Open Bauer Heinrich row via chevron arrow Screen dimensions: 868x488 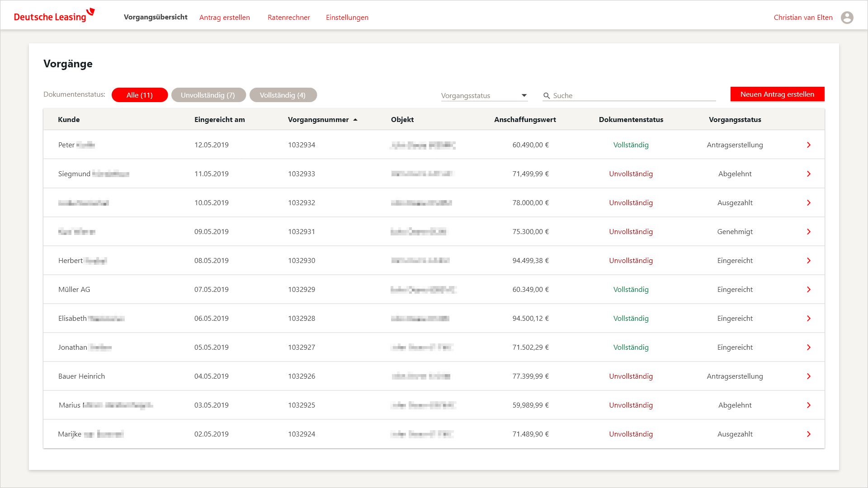(808, 376)
